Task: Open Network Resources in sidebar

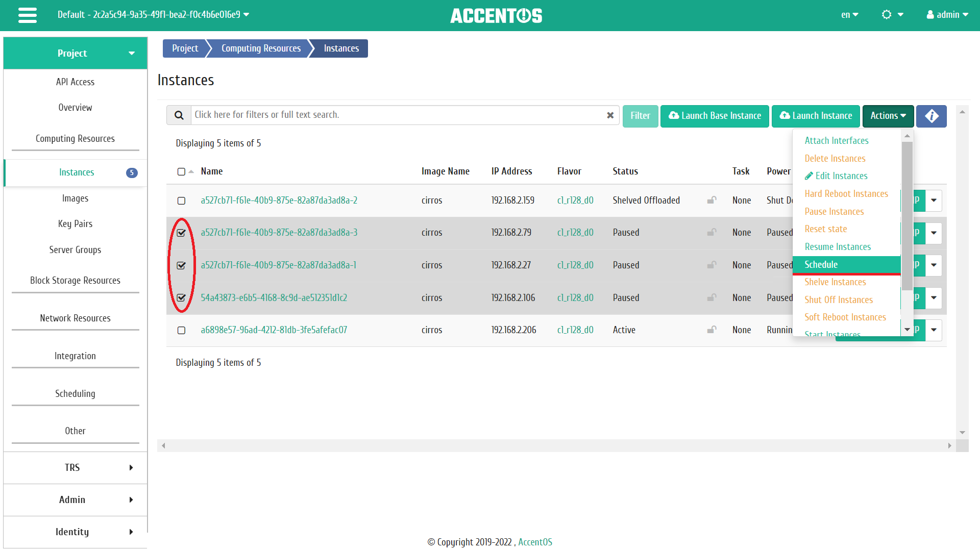Action: pyautogui.click(x=75, y=318)
